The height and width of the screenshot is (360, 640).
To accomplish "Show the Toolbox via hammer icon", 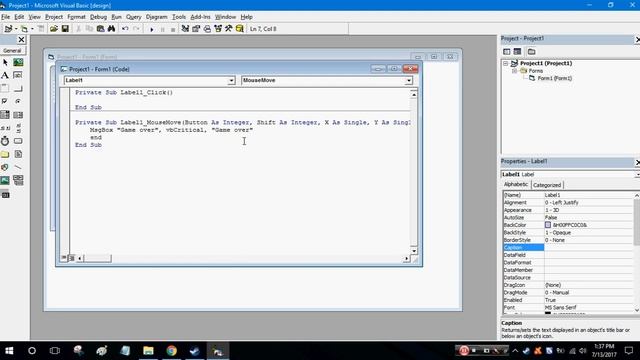I will [229, 29].
